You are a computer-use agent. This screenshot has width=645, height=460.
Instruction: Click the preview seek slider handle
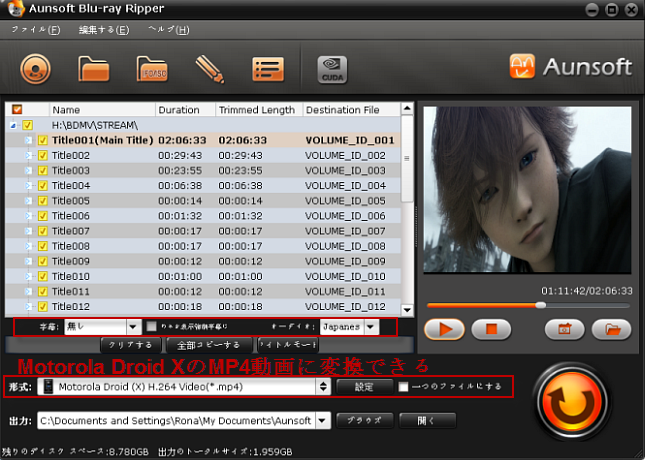541,305
